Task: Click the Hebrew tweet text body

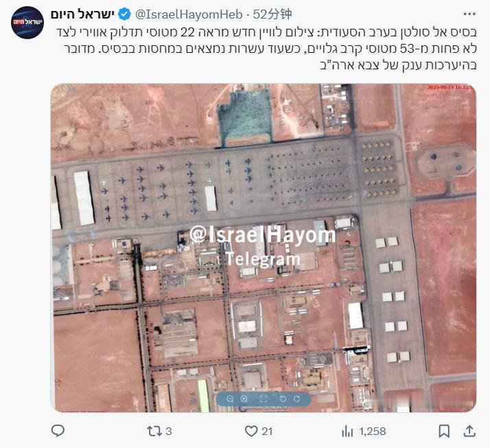Action: (x=266, y=49)
